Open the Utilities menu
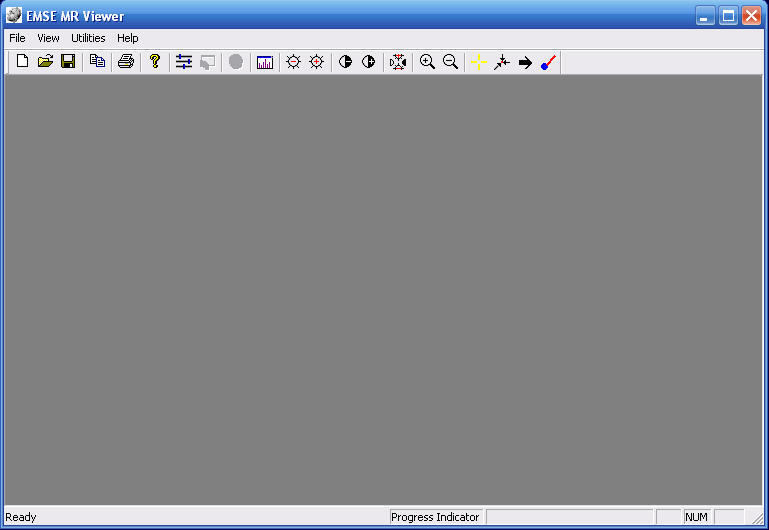Screen dimensions: 769x530 pos(88,38)
